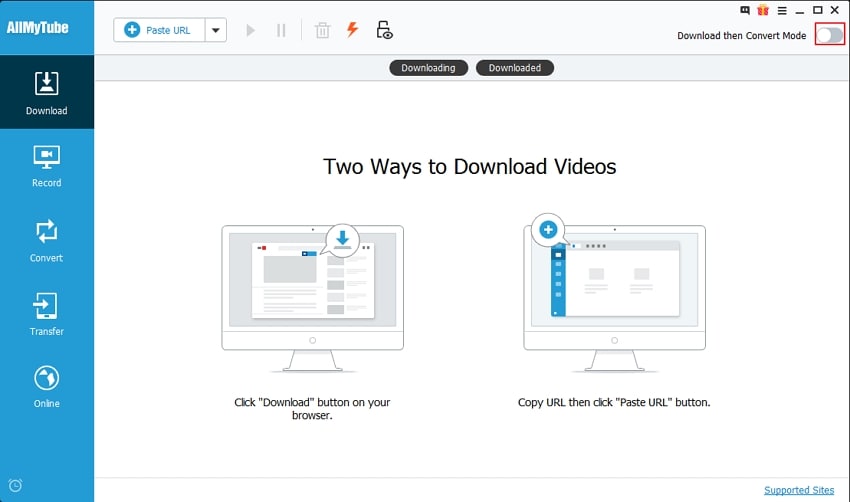Open the Transfer section
Image resolution: width=850 pixels, height=502 pixels.
[x=47, y=314]
